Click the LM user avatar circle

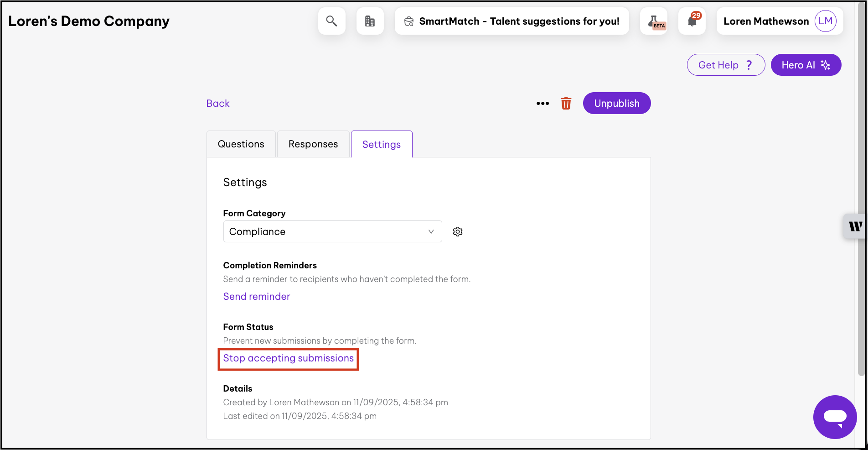825,21
